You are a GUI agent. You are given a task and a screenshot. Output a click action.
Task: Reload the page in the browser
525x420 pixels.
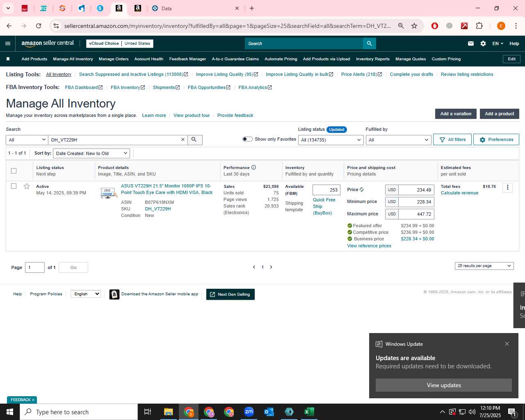click(x=39, y=26)
